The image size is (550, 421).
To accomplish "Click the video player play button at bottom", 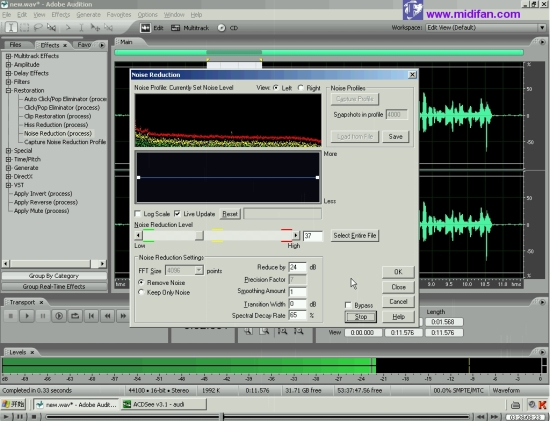I will (6, 417).
